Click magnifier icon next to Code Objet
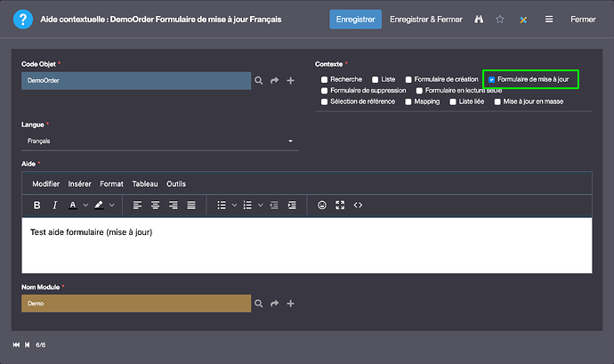 click(x=259, y=80)
